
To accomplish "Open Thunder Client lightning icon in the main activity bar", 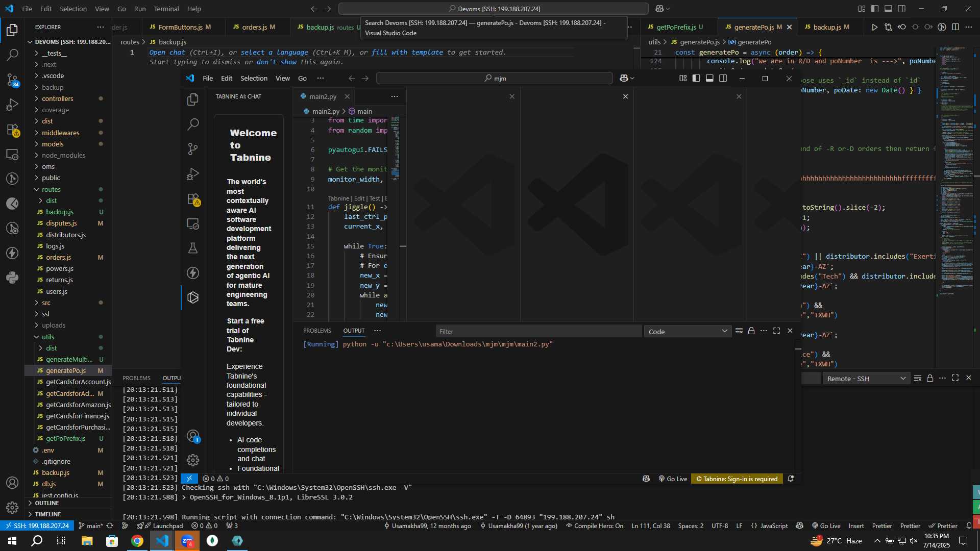I will [12, 254].
